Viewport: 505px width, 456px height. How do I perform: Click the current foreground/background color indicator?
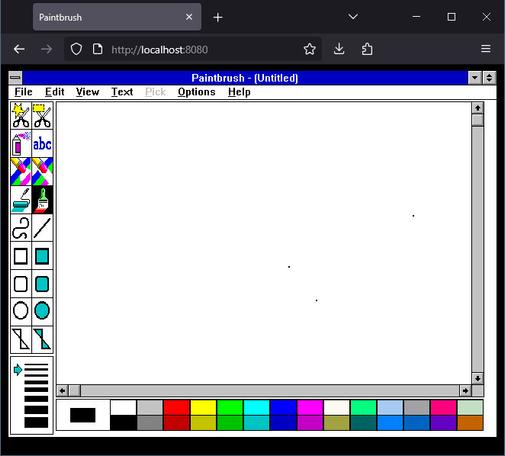point(83,415)
